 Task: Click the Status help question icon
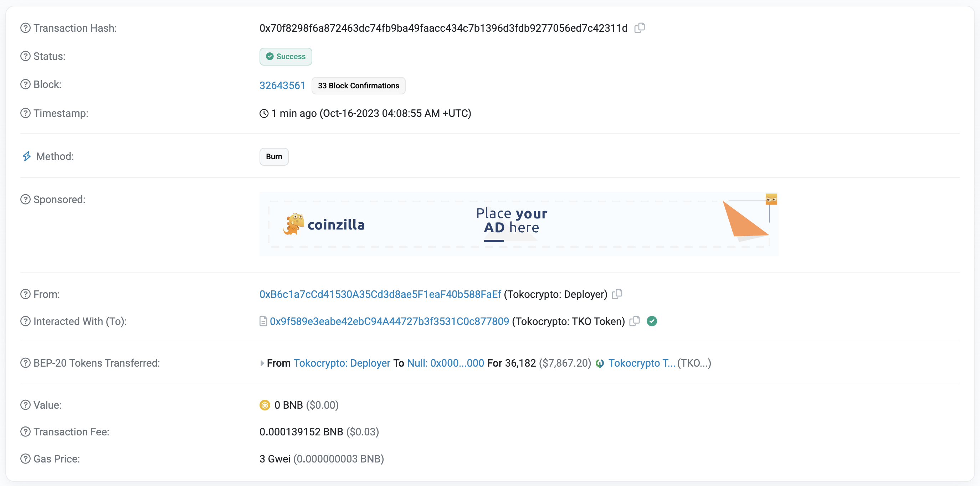coord(25,56)
